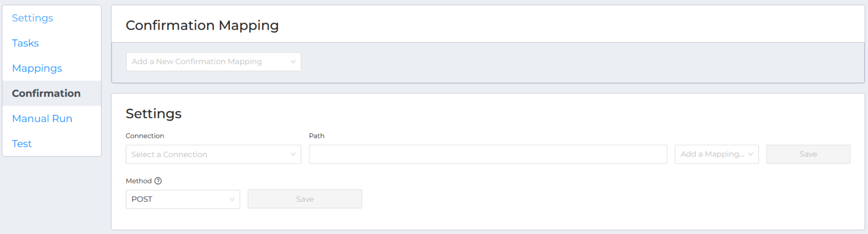The image size is (868, 234).
Task: Click Save button next to Add a Mapping
Action: pos(808,154)
